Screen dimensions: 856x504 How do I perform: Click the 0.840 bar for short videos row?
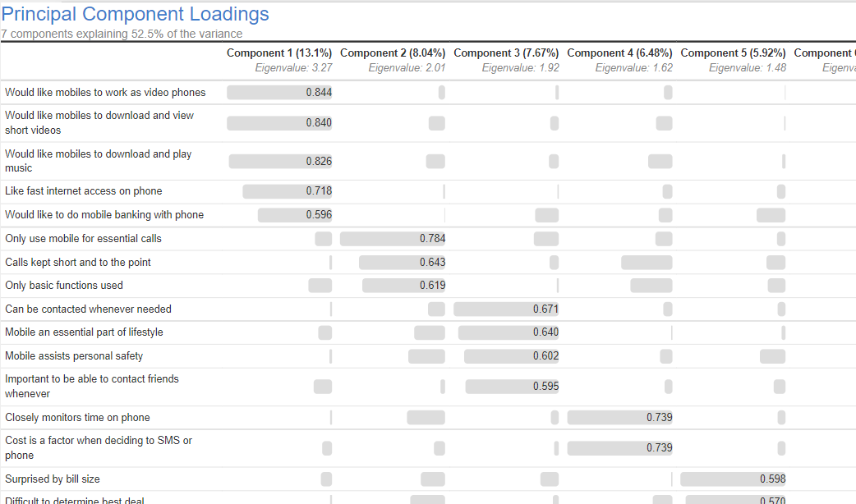click(279, 122)
